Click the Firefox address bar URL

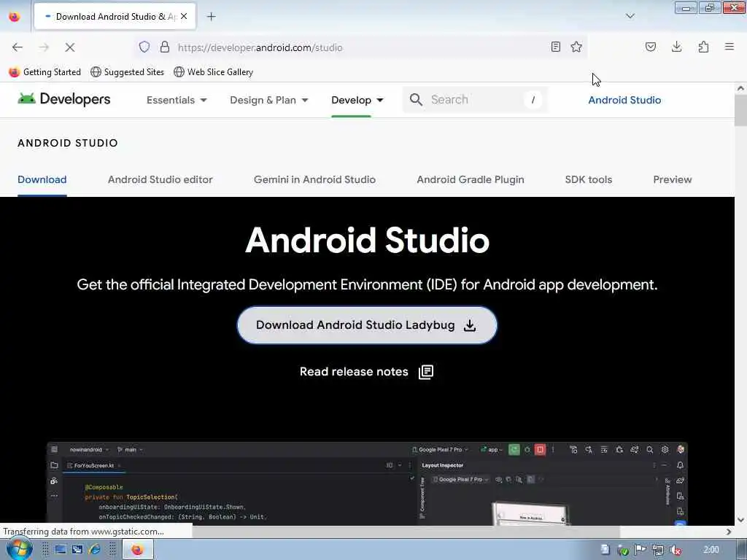(260, 47)
